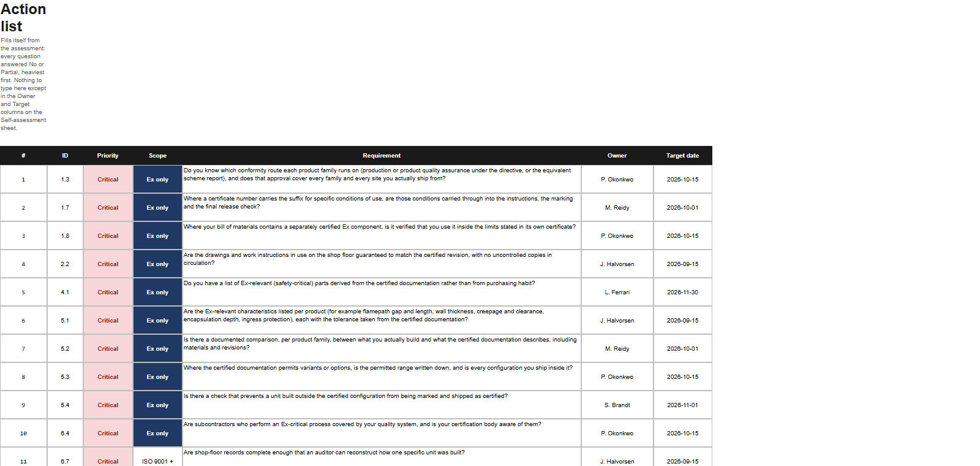Click the Target date column header
Screen dimensions: 980x466
[x=682, y=156]
